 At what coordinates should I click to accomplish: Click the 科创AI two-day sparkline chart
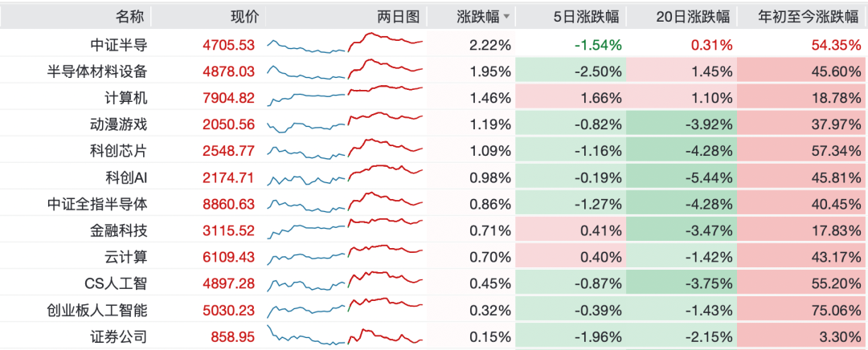pyautogui.click(x=345, y=177)
